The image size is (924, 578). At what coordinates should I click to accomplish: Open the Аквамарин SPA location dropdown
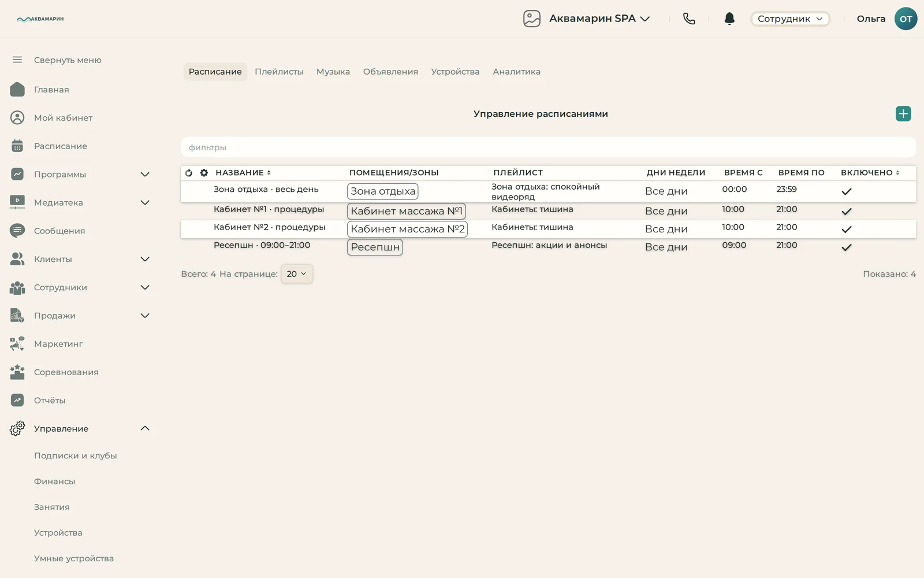[x=599, y=18]
